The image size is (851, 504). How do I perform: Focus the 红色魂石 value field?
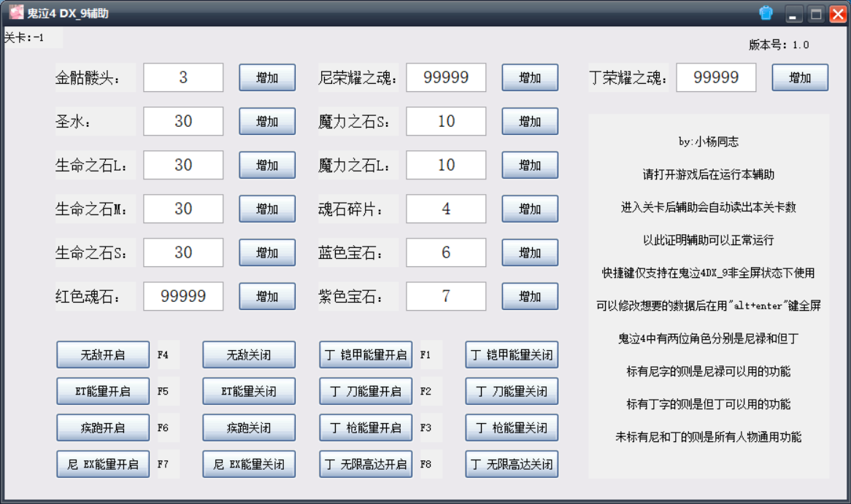(183, 296)
